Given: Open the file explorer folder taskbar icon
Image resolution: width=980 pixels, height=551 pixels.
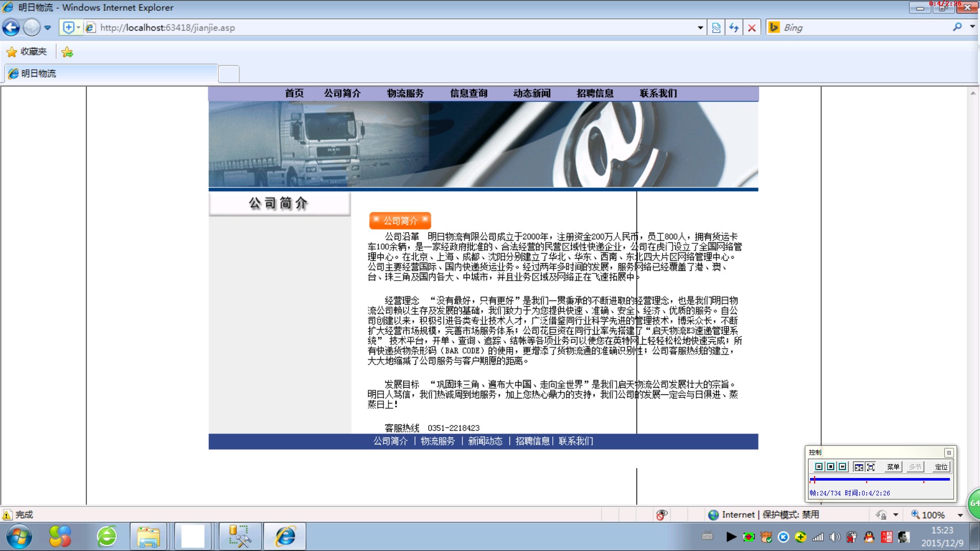Looking at the screenshot, I should click(x=149, y=537).
